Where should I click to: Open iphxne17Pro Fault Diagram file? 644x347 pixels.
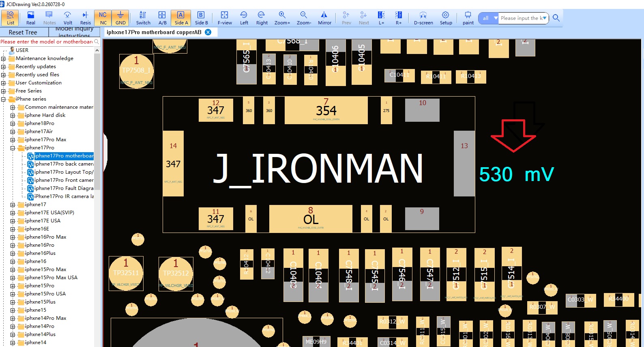click(x=60, y=188)
